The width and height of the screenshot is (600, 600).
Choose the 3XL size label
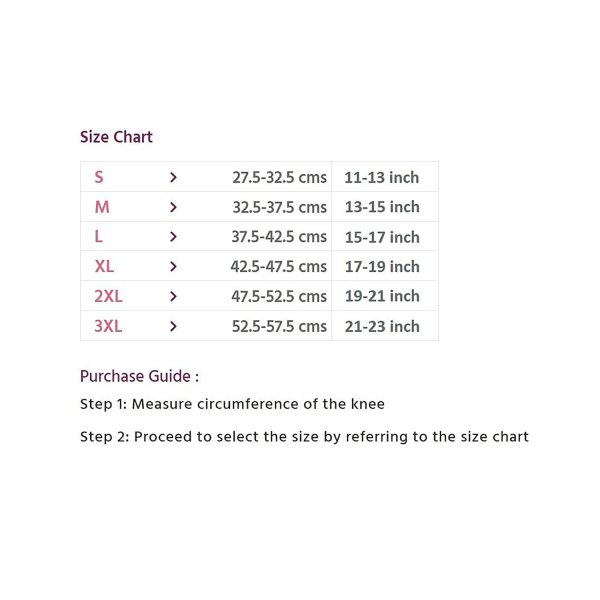point(108,326)
